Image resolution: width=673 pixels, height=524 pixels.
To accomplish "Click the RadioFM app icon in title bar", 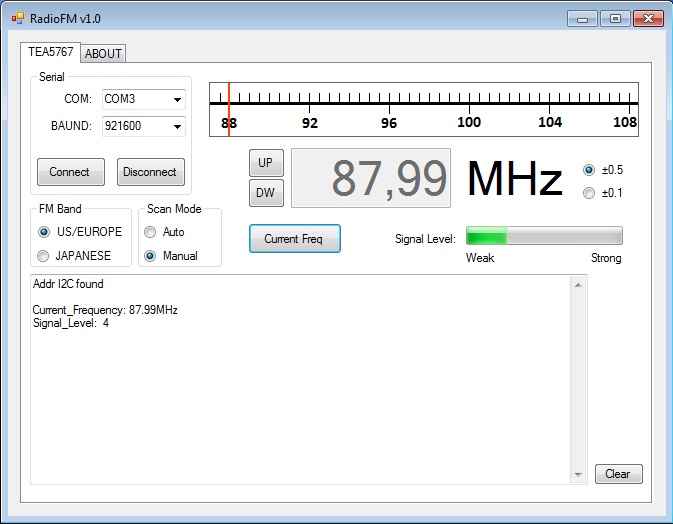I will pyautogui.click(x=18, y=18).
